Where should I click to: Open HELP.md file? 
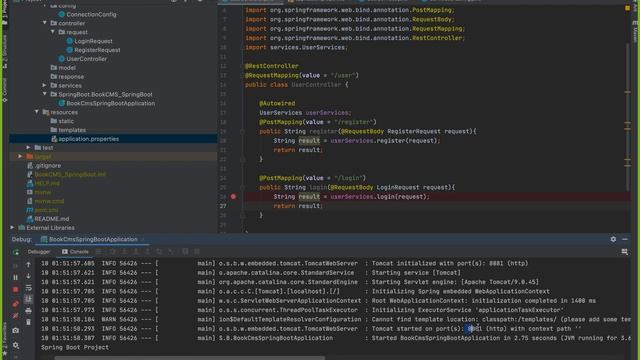(47, 183)
